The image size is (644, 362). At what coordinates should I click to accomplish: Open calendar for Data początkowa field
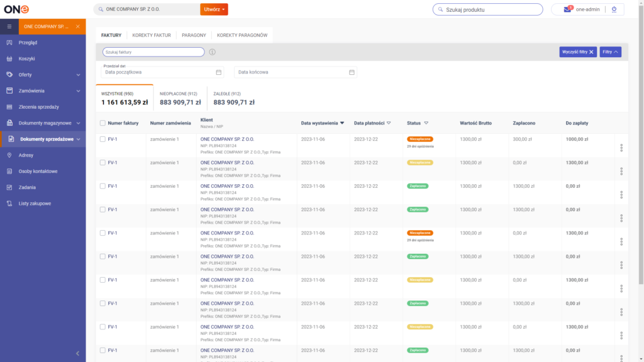point(218,72)
